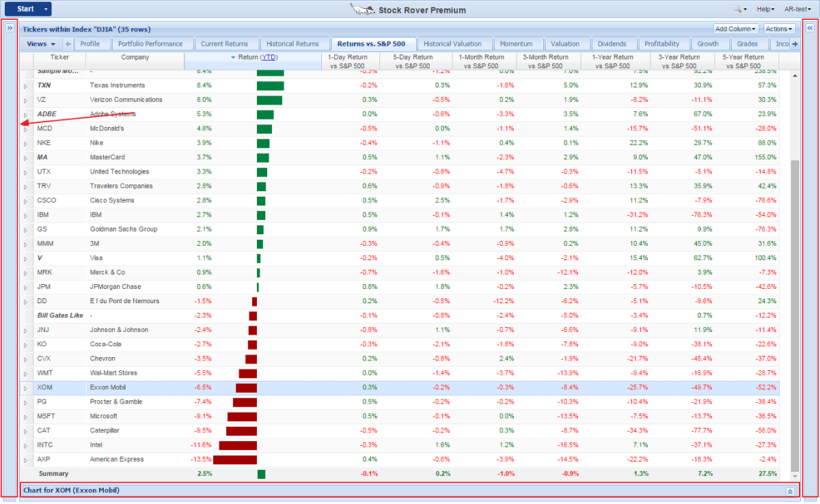Open the AR-test account menu

coord(798,9)
